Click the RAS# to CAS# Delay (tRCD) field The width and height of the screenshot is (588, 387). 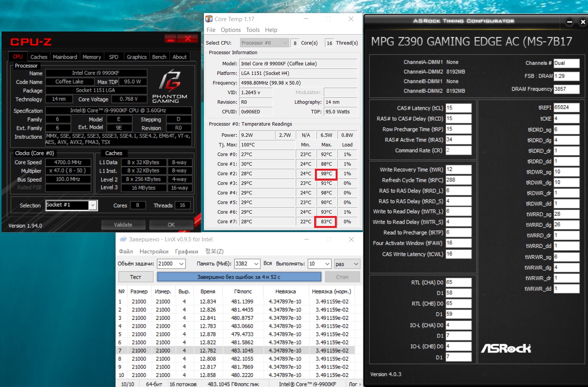459,118
